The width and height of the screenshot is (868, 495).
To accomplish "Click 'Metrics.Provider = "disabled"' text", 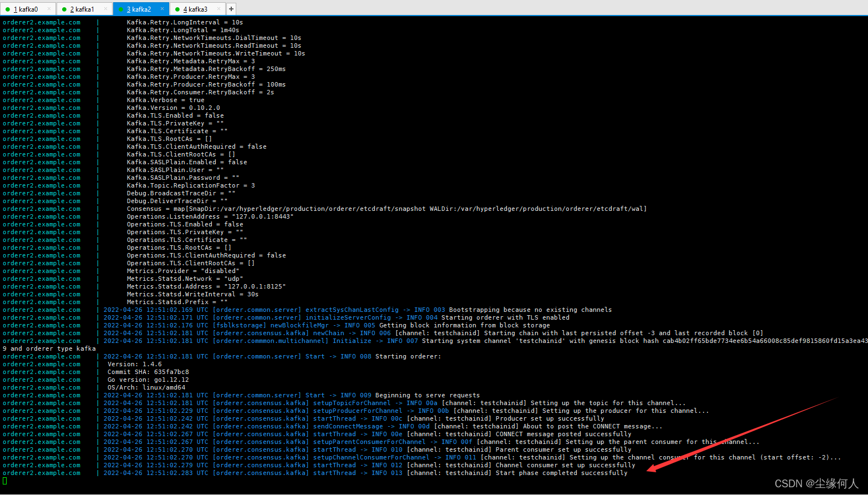I will [183, 271].
